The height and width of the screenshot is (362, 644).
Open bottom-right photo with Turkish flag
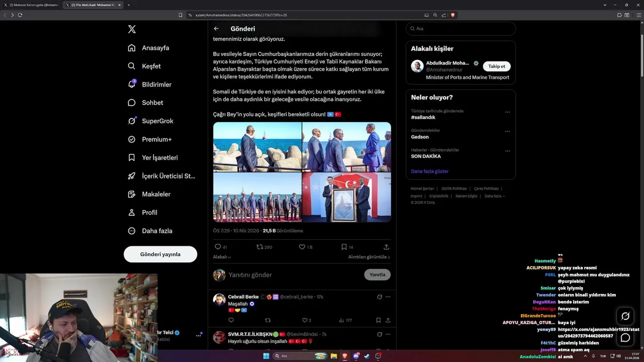pos(347,197)
